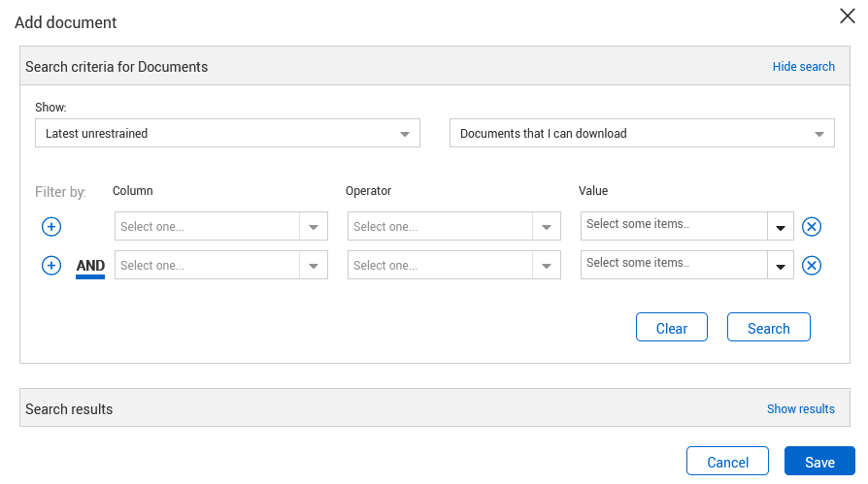The height and width of the screenshot is (484, 868).
Task: Click the Hide search link
Action: 803,67
